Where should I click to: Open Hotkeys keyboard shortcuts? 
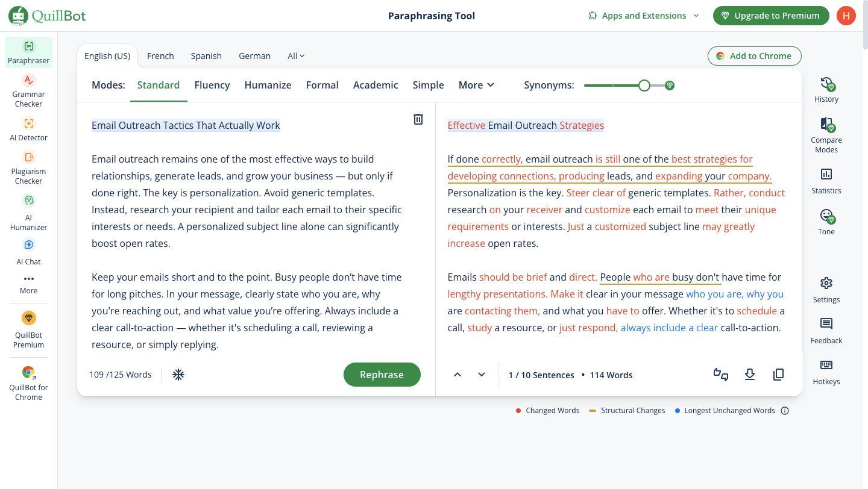click(826, 372)
